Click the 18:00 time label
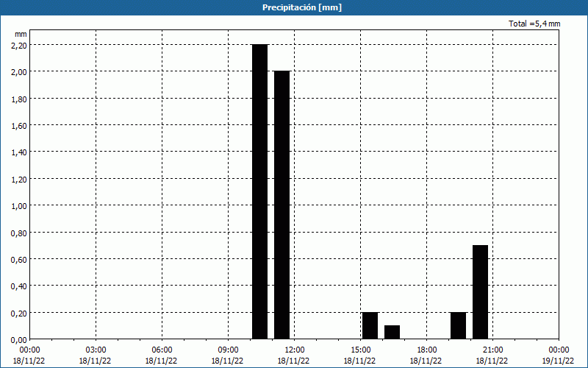This screenshot has width=588, height=368. click(427, 350)
